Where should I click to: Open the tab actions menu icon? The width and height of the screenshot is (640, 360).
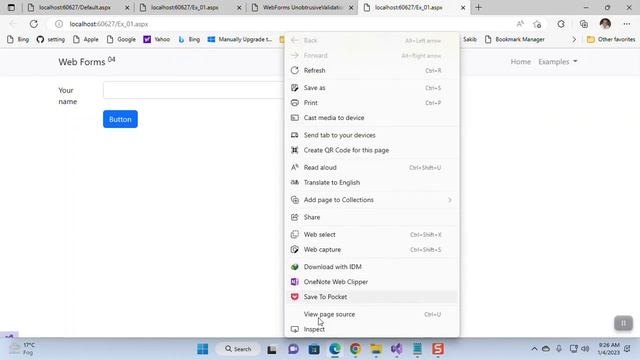(x=11, y=7)
